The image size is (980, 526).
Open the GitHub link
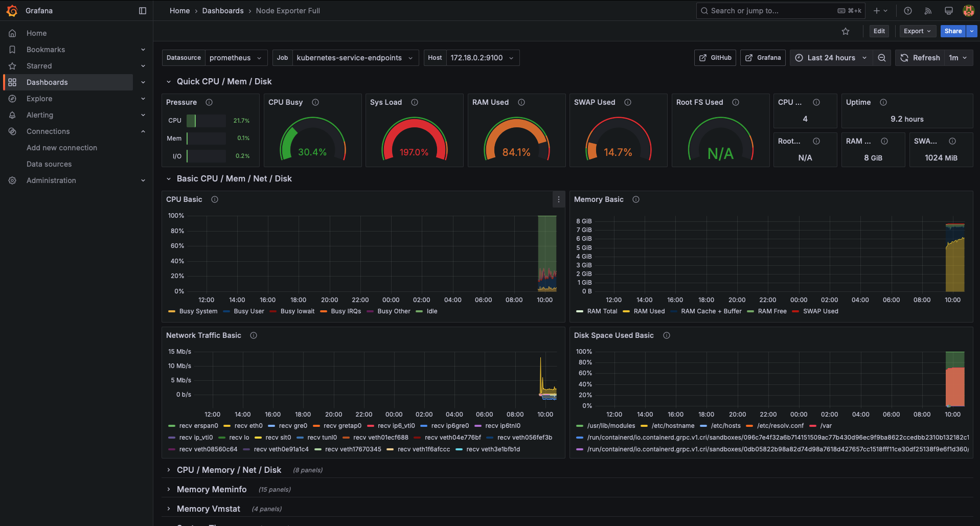click(715, 58)
